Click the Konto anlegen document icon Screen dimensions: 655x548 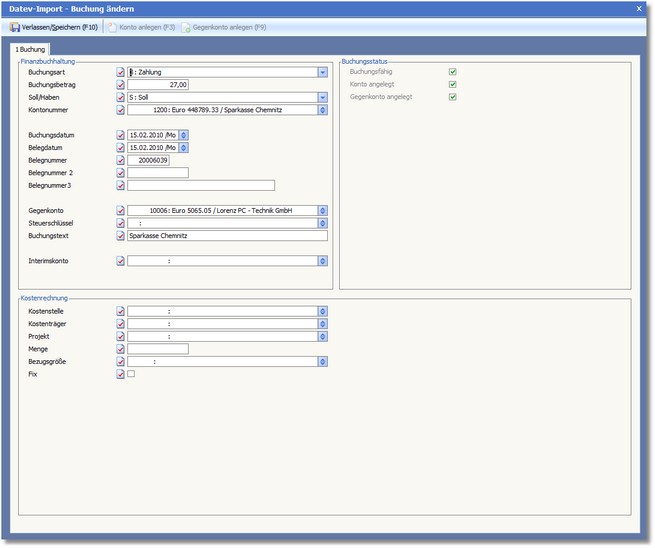[111, 27]
